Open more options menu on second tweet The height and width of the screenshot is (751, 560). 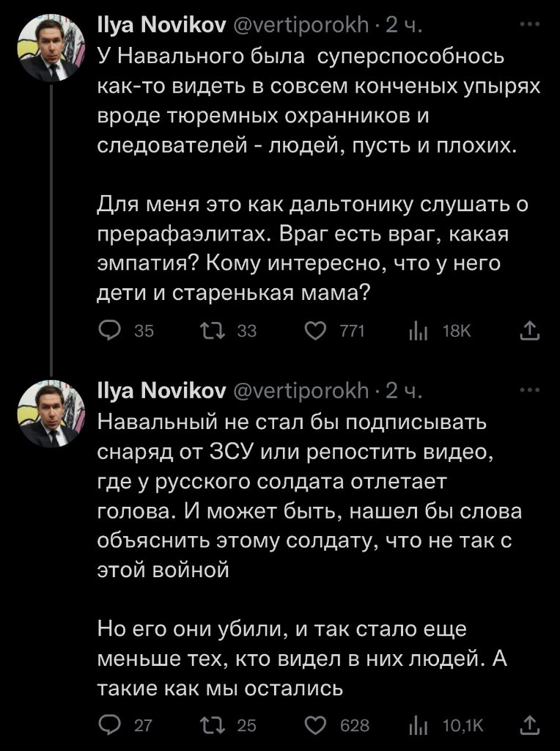click(x=528, y=389)
